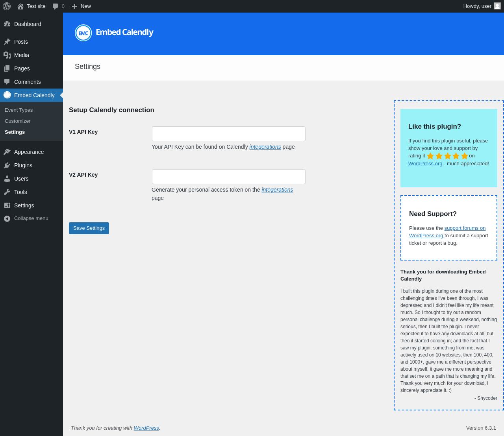Click Howdy, user account menu
The width and height of the screenshot is (504, 436).
(x=482, y=6)
